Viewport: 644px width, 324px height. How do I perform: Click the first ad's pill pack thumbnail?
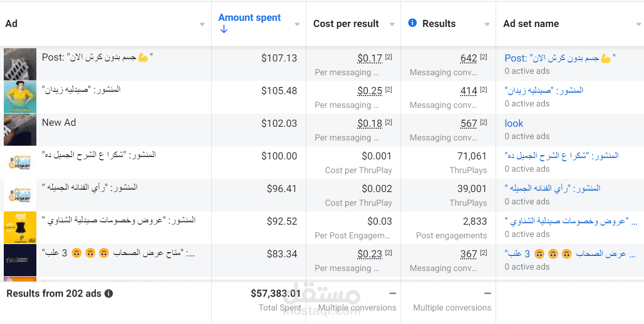(x=20, y=64)
